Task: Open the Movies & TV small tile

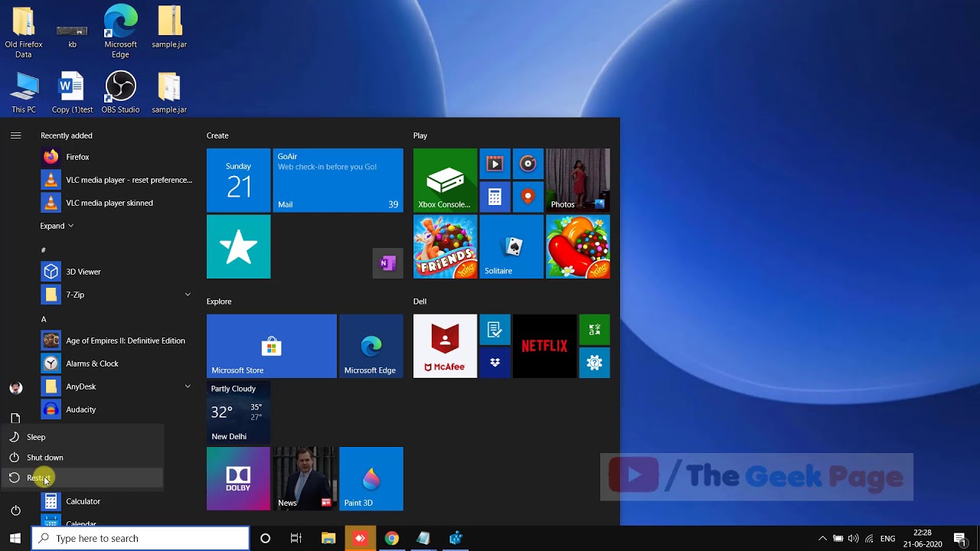Action: [x=495, y=164]
